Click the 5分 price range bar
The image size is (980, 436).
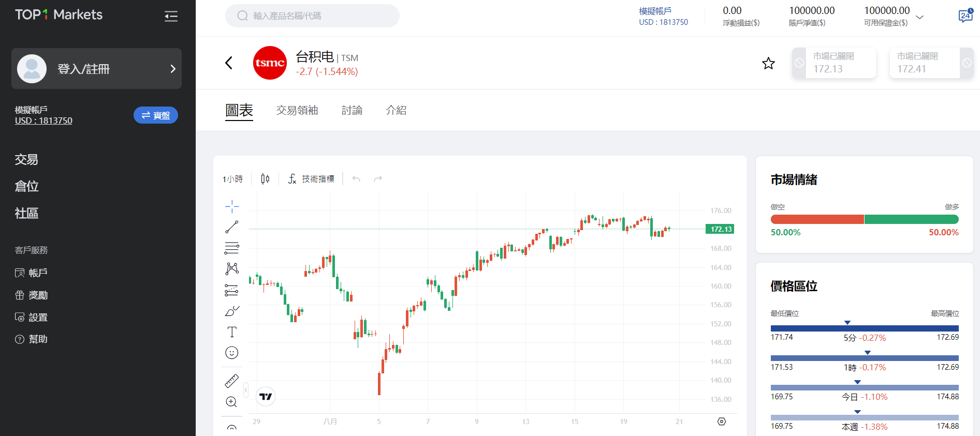[x=865, y=328]
